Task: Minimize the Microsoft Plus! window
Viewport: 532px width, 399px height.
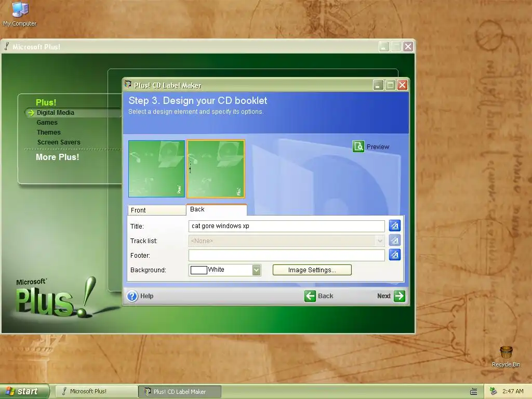Action: (x=384, y=46)
